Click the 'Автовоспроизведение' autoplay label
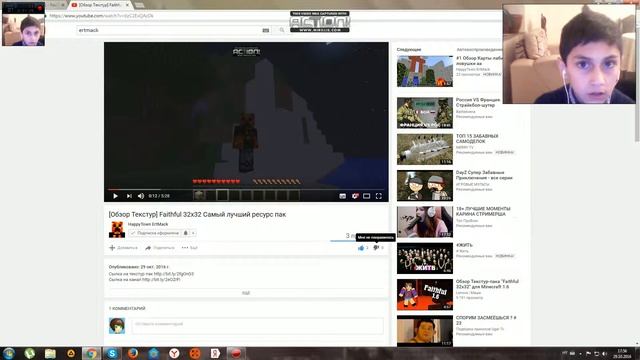The image size is (640, 360). point(479,49)
